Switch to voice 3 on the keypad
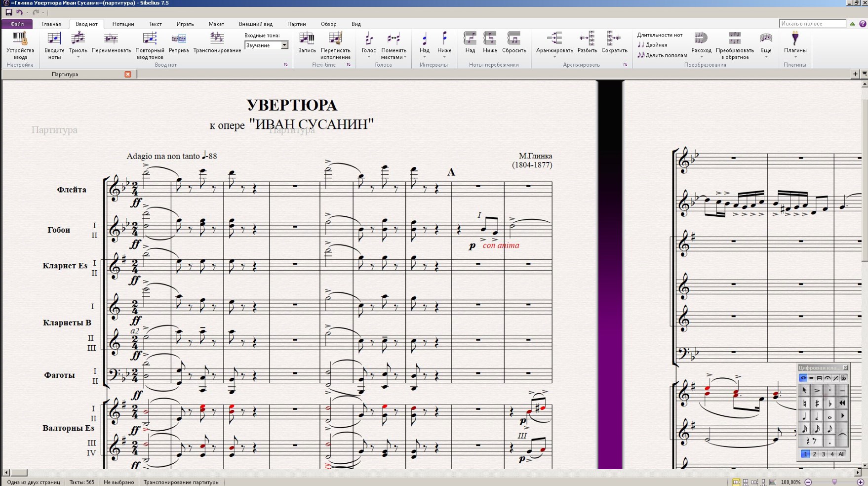 (824, 454)
